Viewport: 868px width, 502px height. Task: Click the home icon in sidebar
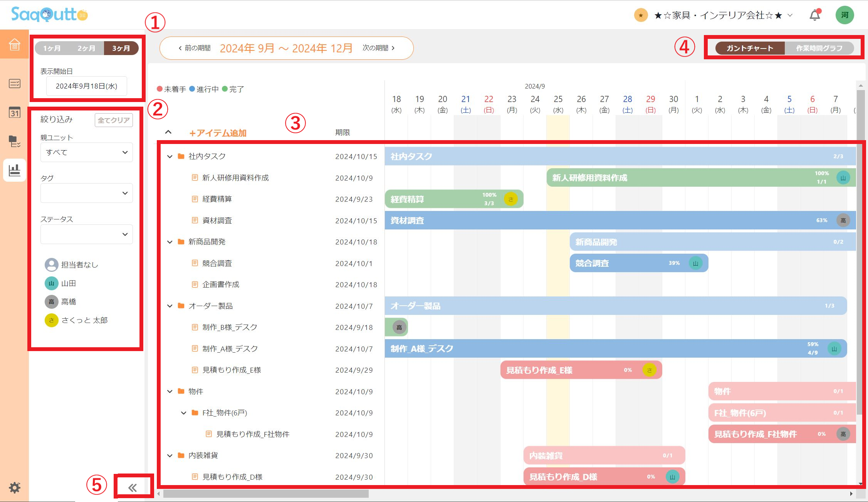click(x=15, y=44)
